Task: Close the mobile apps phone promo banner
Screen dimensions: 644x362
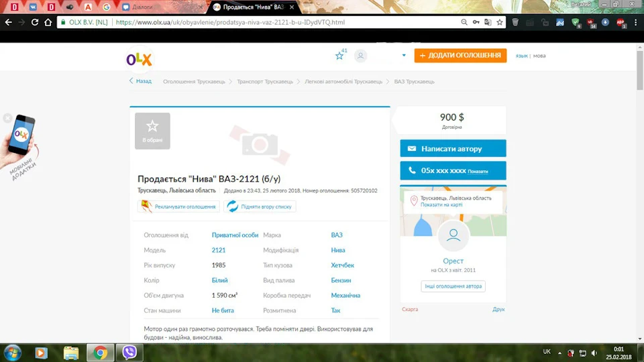Action: coord(7,118)
